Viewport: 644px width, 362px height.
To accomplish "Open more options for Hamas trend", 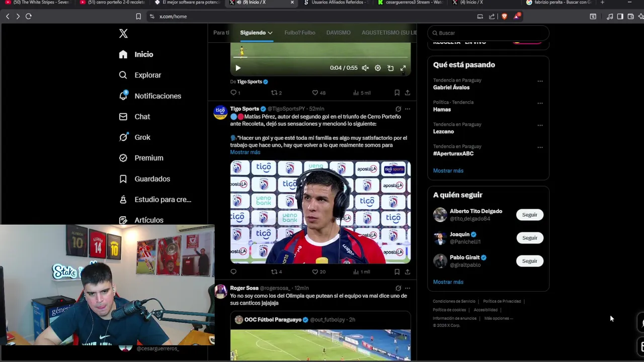I will coord(540,103).
